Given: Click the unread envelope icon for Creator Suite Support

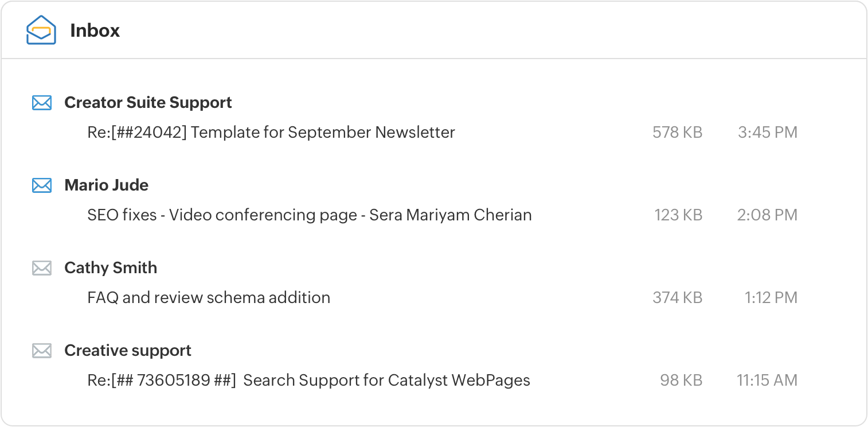Looking at the screenshot, I should [x=42, y=103].
